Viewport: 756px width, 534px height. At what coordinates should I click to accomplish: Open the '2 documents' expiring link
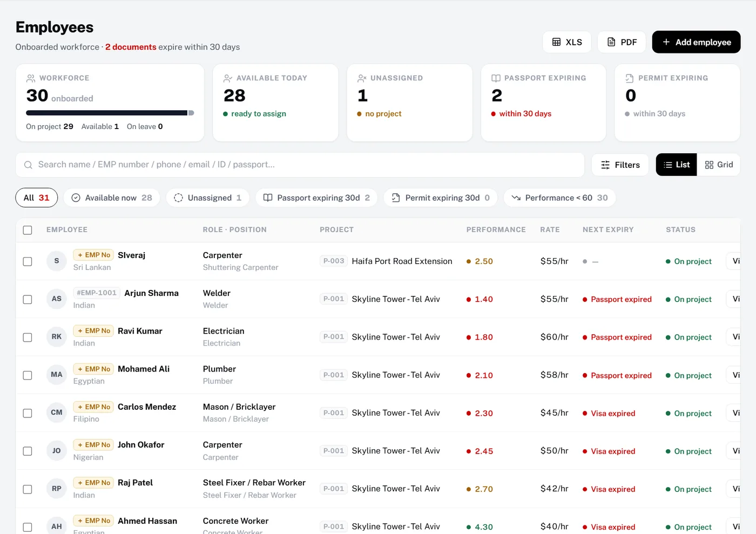click(131, 47)
